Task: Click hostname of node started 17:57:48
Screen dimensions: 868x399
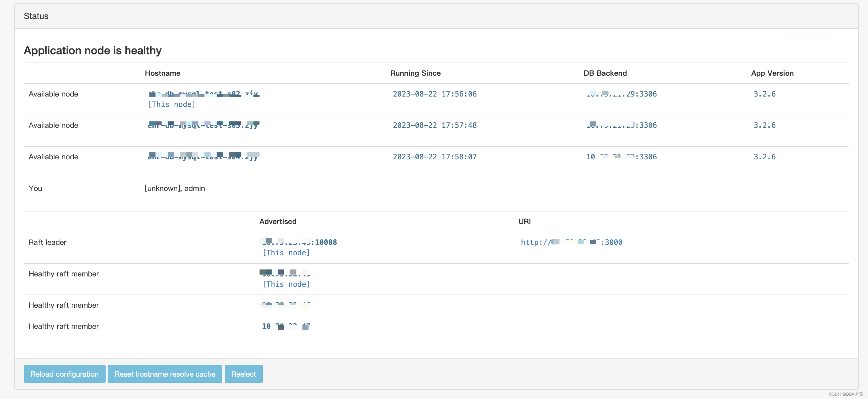Action: 203,125
